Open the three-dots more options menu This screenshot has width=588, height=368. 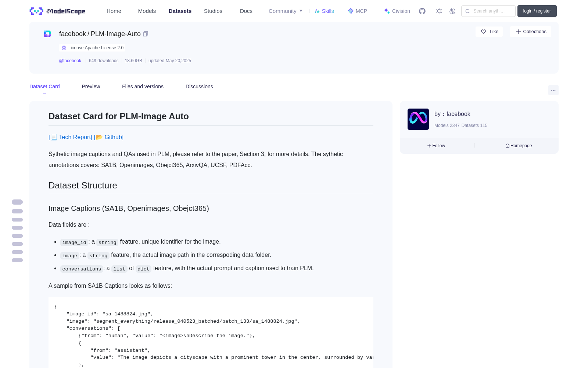coord(553,90)
